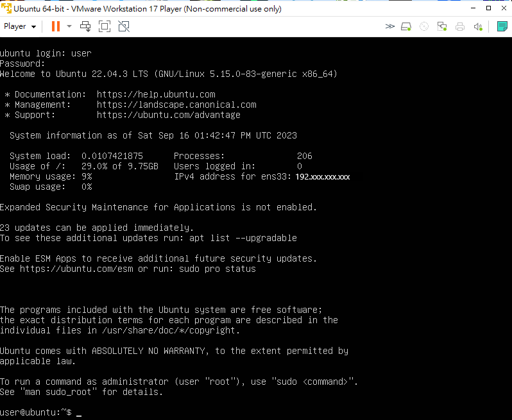Toggle Unity mode icon
This screenshot has height=420, width=512.
coord(124,26)
